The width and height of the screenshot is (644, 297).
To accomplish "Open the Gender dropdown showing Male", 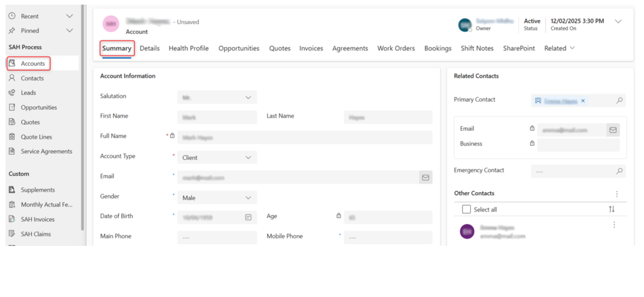I will (217, 198).
